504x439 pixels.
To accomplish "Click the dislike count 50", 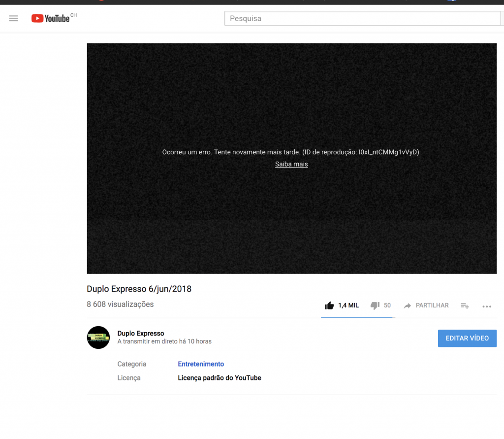I will point(387,305).
